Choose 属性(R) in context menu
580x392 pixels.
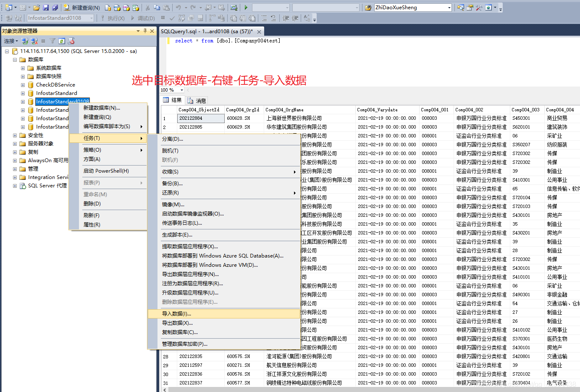click(108, 225)
